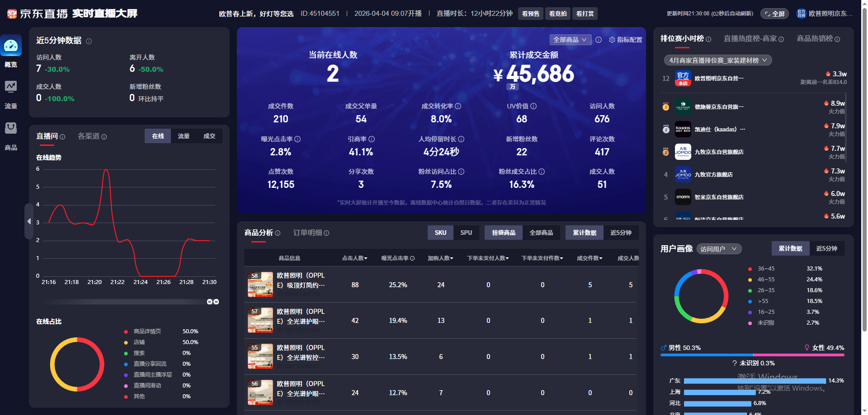
Task: Open the 访问用户 dropdown in 用户画像
Action: tap(718, 249)
